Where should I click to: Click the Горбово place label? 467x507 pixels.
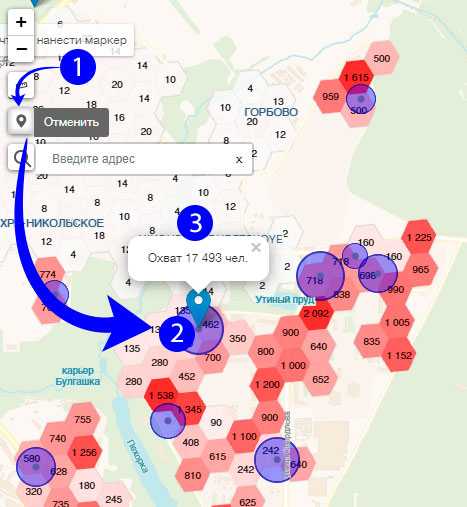(271, 112)
